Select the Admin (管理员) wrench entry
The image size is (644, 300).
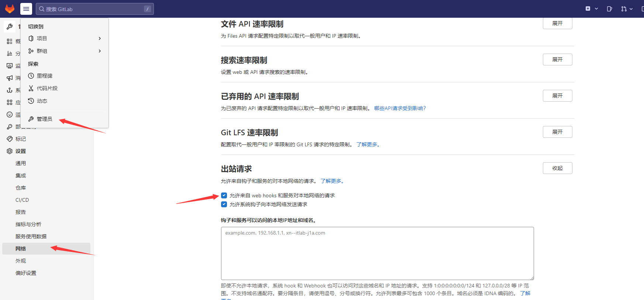coord(44,119)
